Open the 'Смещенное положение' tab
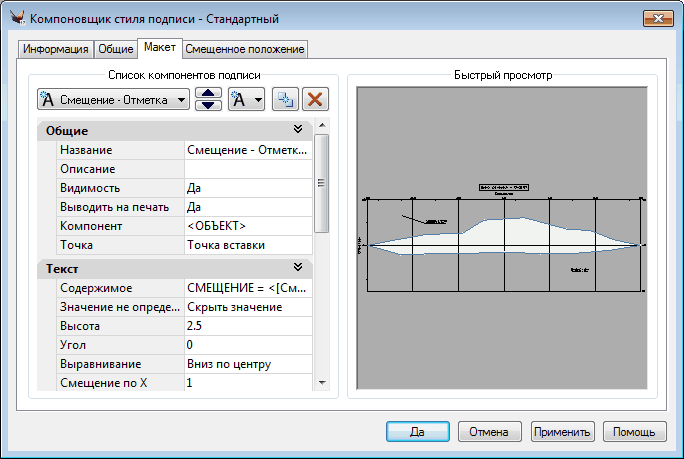The image size is (684, 459). pyautogui.click(x=245, y=49)
